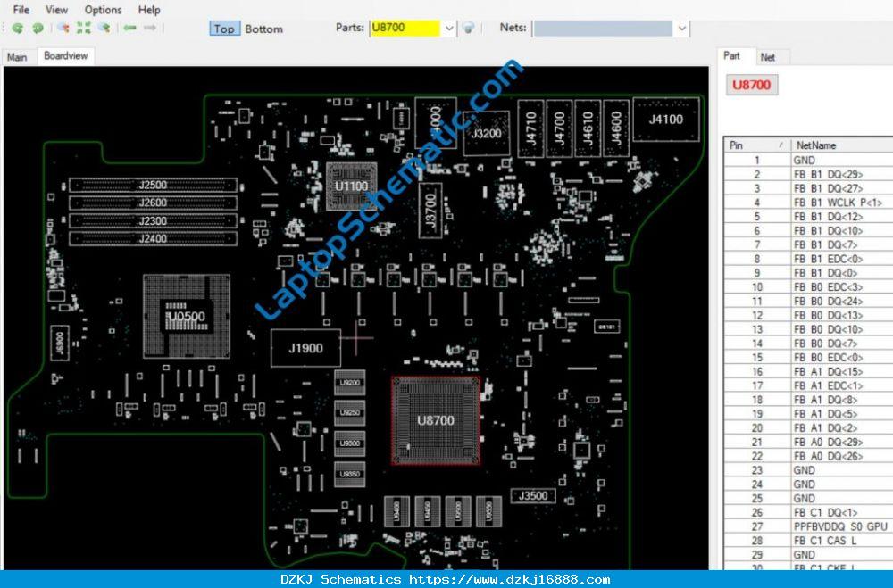The image size is (893, 588).
Task: Select memory slot J2400
Action: [153, 238]
